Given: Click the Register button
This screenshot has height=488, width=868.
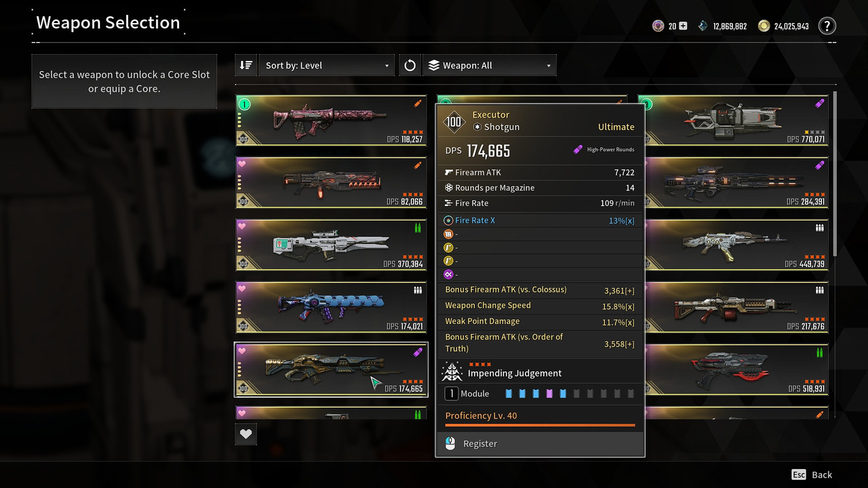Looking at the screenshot, I should click(x=540, y=444).
